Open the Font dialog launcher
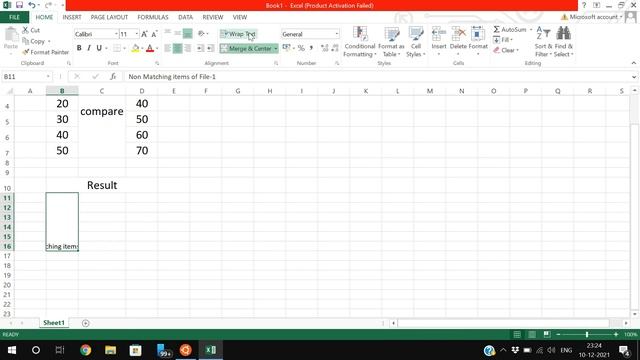The height and width of the screenshot is (360, 640). 157,63
